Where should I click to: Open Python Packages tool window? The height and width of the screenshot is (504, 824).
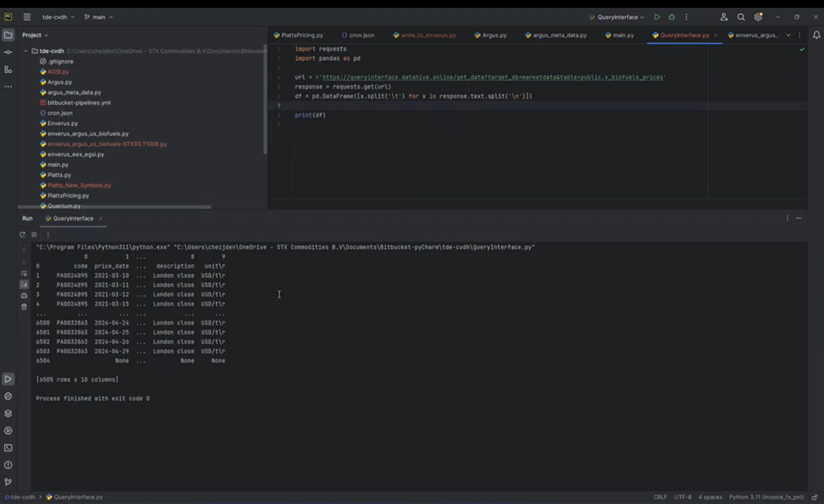click(8, 396)
